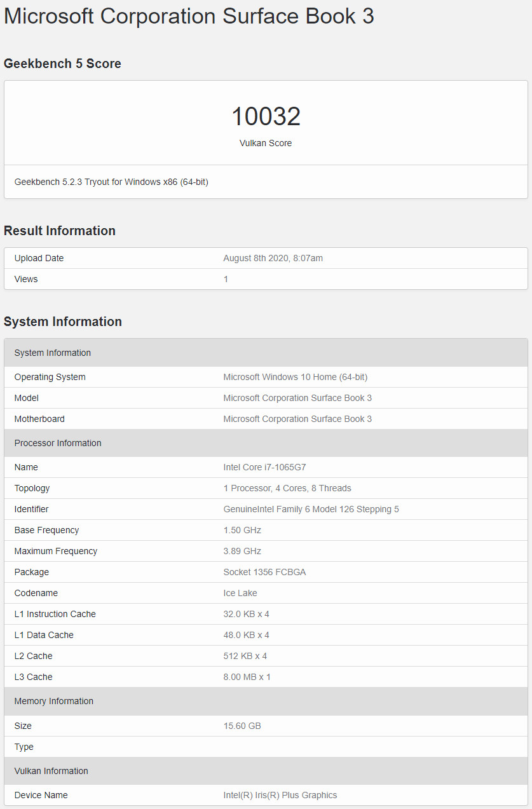Select the Intel(R) Iris(R) Plus Graphics value
This screenshot has width=532, height=809.
280,795
